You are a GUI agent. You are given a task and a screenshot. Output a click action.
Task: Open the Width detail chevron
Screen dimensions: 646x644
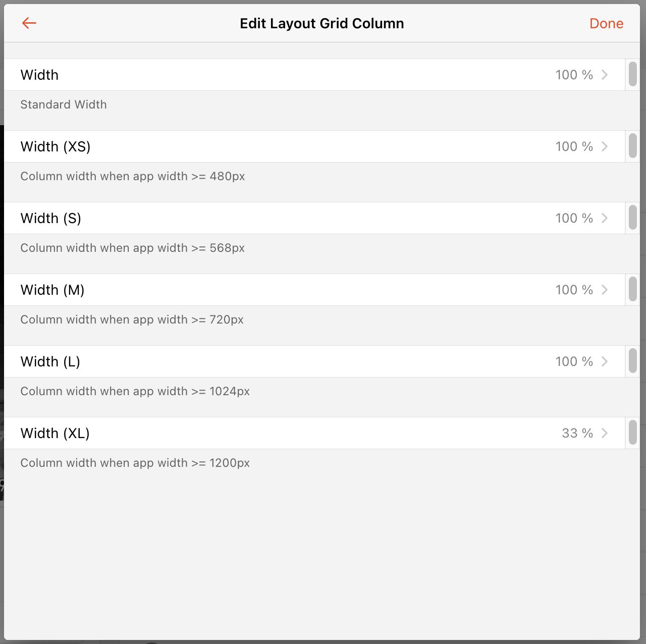pos(604,75)
